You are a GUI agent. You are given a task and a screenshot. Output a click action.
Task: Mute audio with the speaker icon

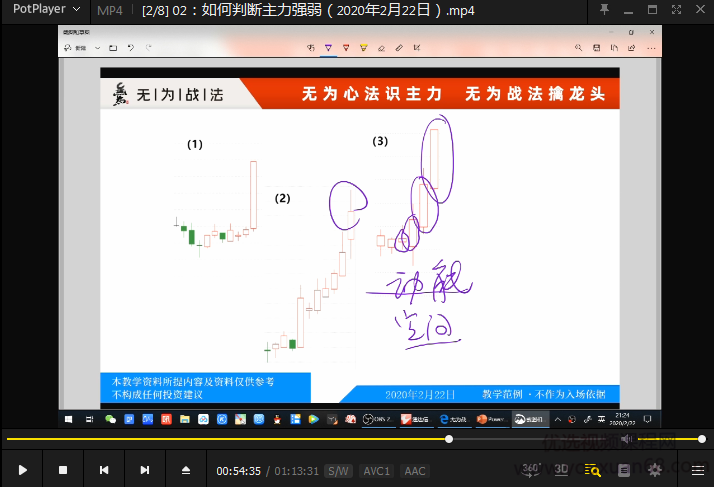click(626, 439)
